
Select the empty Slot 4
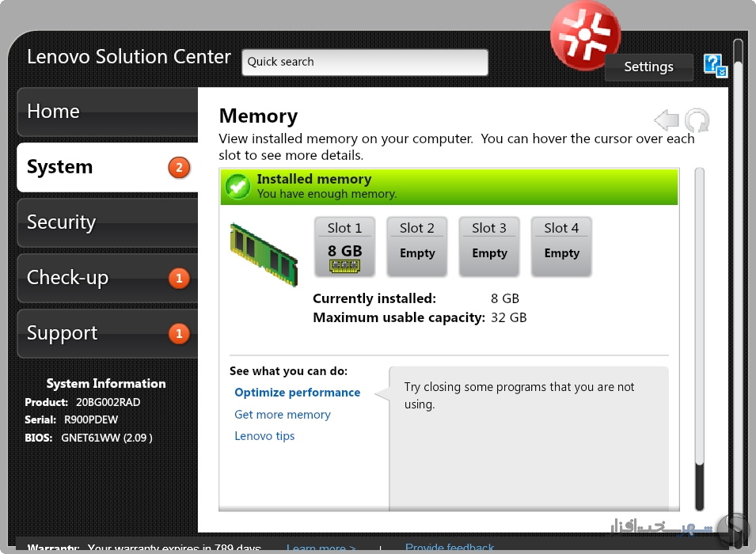pos(561,247)
